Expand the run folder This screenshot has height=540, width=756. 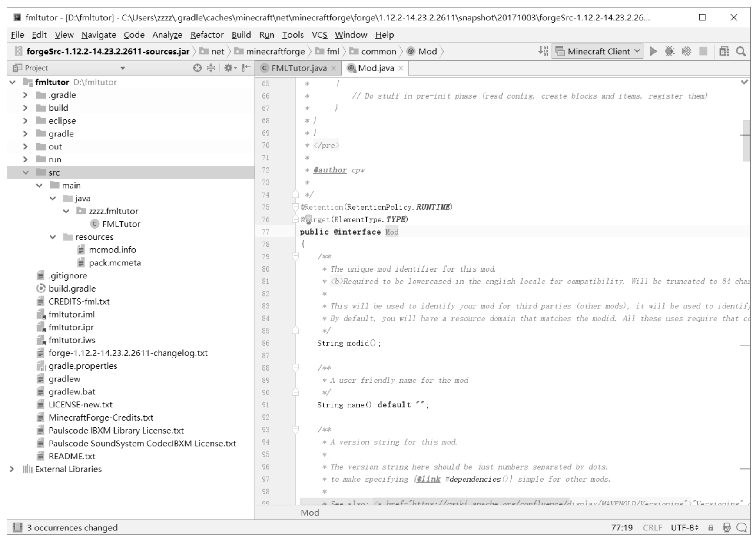[x=25, y=159]
